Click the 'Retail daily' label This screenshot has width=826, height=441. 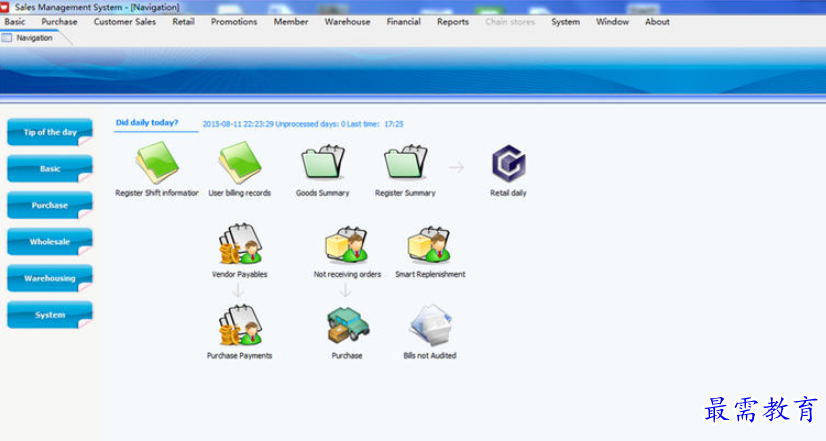pyautogui.click(x=508, y=193)
